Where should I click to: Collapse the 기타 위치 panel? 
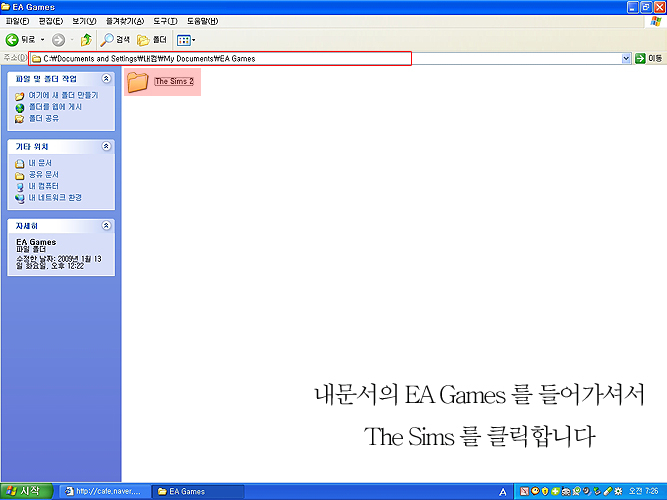point(106,146)
